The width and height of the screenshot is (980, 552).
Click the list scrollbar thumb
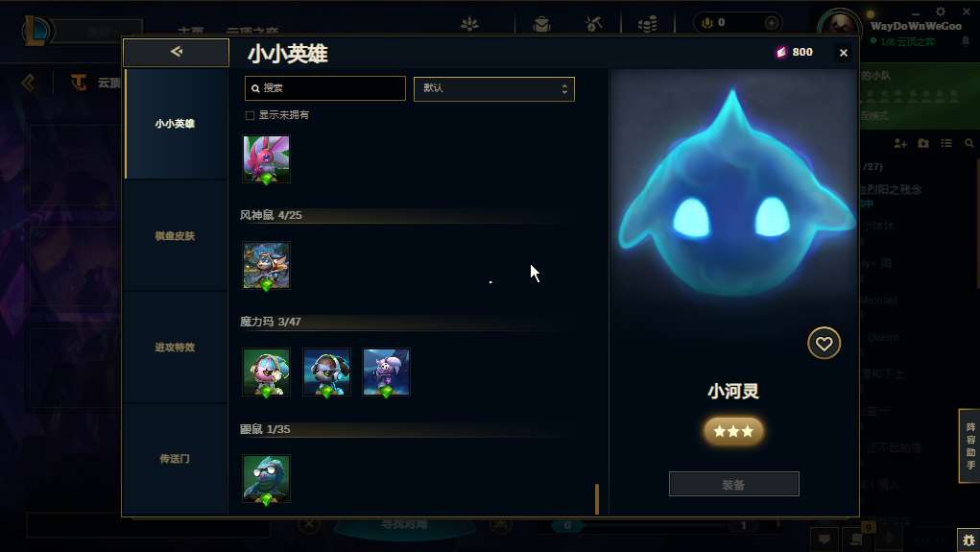click(x=597, y=499)
